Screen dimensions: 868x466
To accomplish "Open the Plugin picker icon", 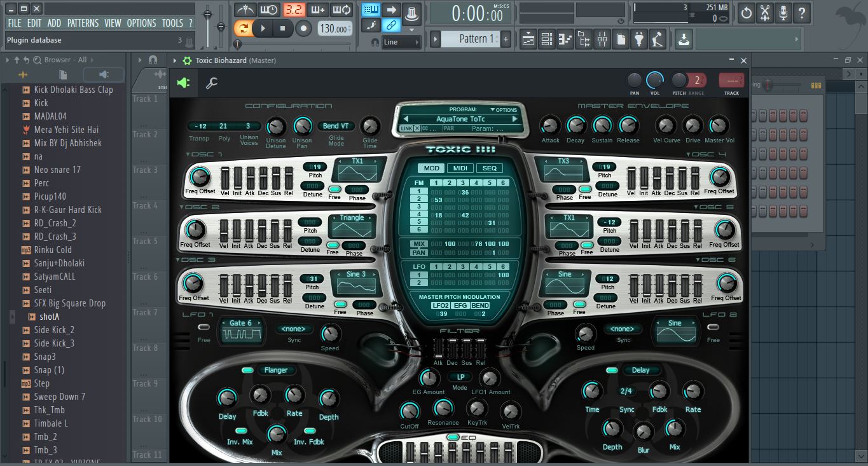I will click(x=639, y=39).
